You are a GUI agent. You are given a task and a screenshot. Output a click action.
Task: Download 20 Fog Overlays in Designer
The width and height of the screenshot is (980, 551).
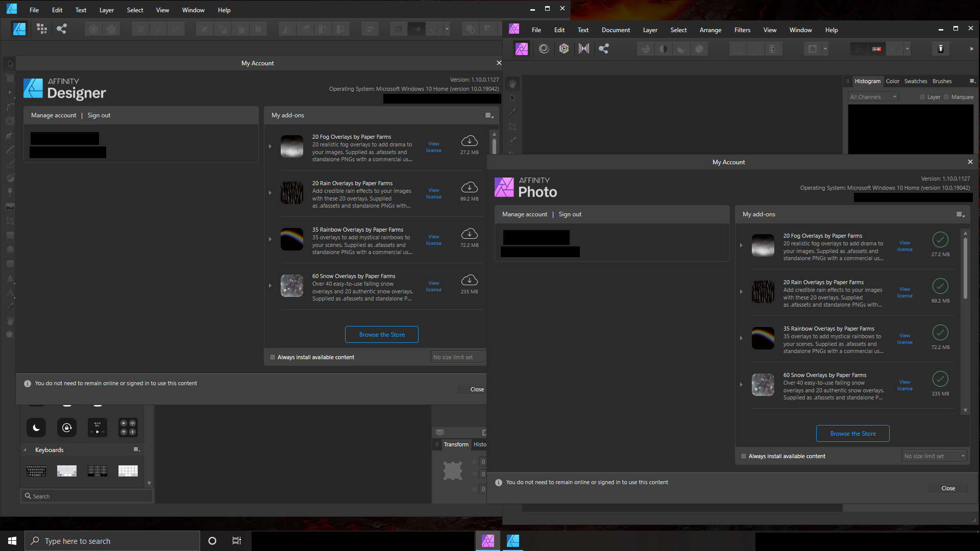(x=470, y=141)
